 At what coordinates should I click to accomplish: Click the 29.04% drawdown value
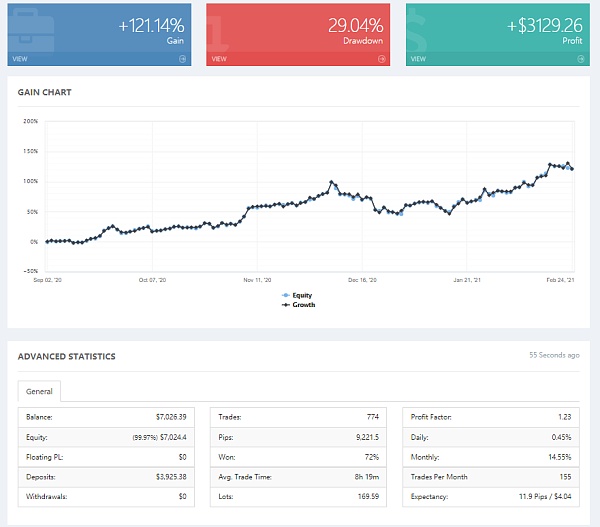click(355, 26)
